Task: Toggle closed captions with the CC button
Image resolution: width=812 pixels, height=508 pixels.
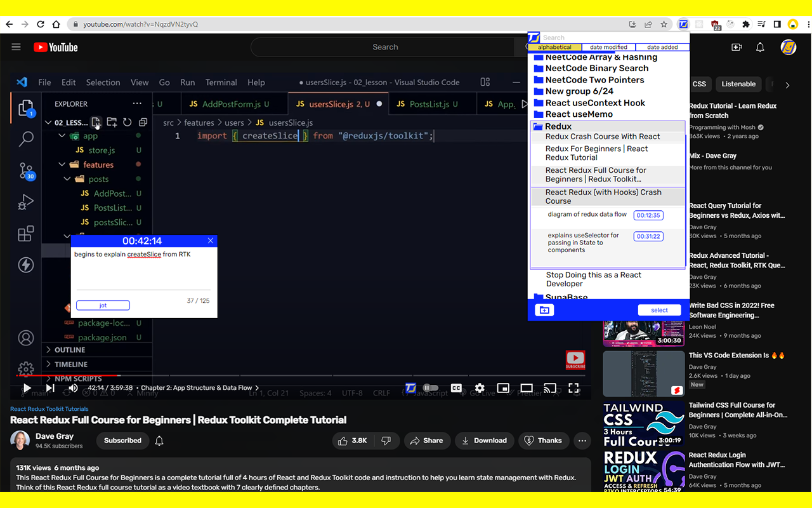Action: (456, 388)
